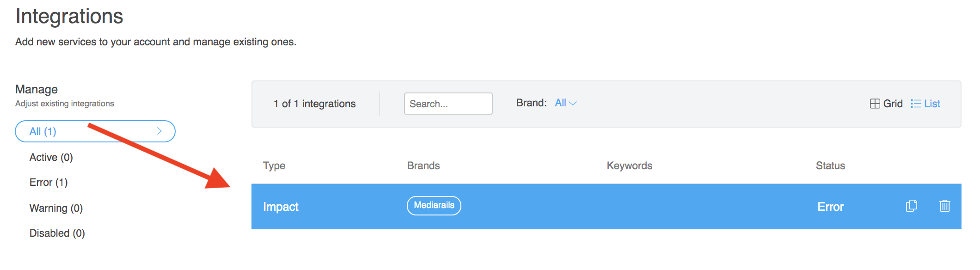Open the Brand All dropdown
This screenshot has height=270, width=980.
point(560,103)
